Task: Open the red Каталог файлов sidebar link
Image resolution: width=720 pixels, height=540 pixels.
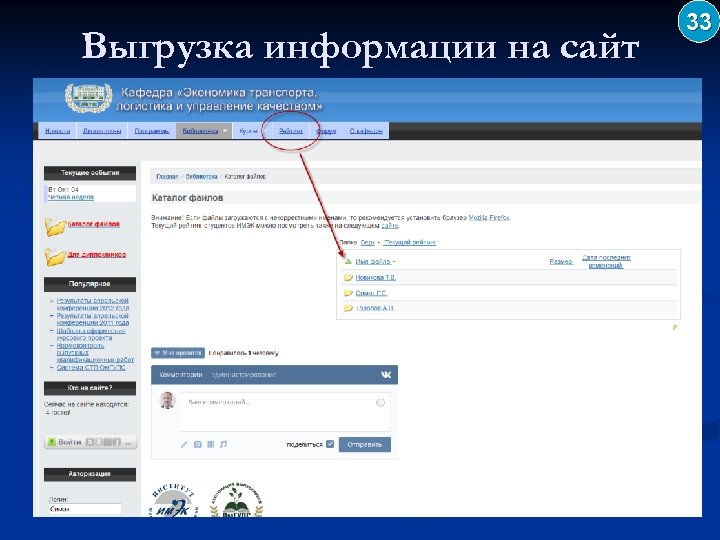Action: point(94,224)
